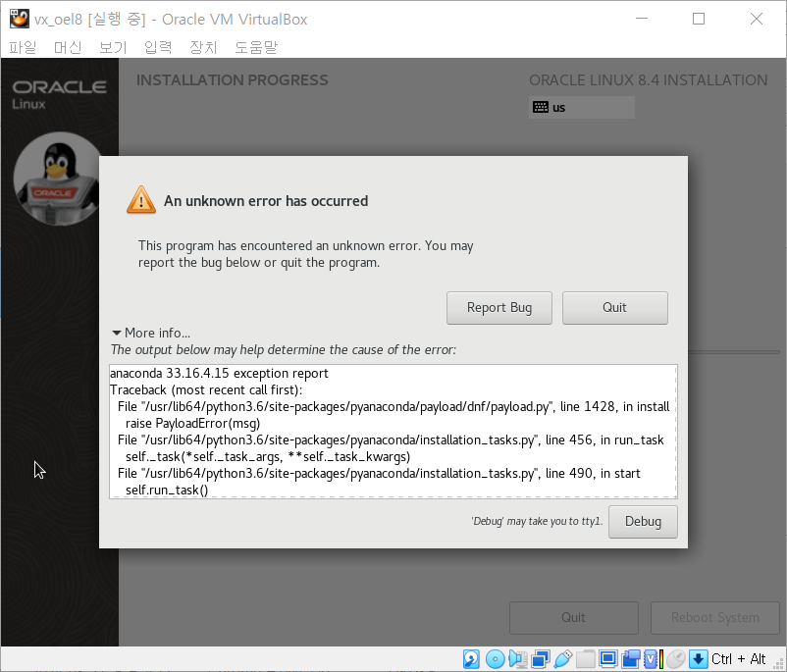
Task: Click the recording status icon
Action: [x=631, y=659]
